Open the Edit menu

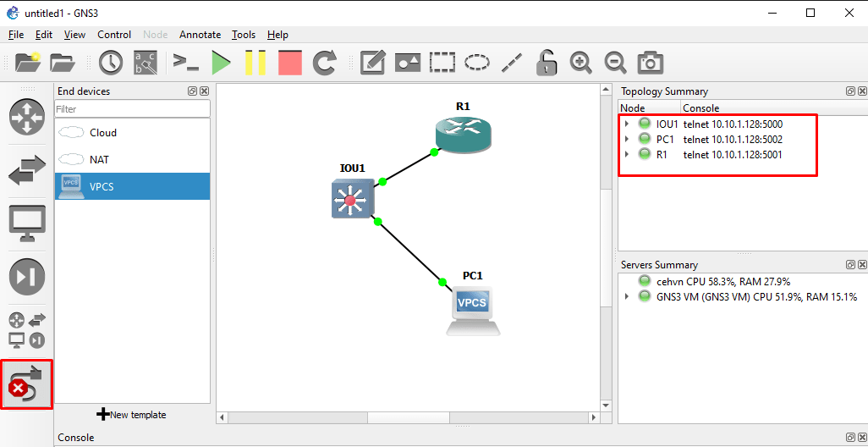click(x=44, y=35)
